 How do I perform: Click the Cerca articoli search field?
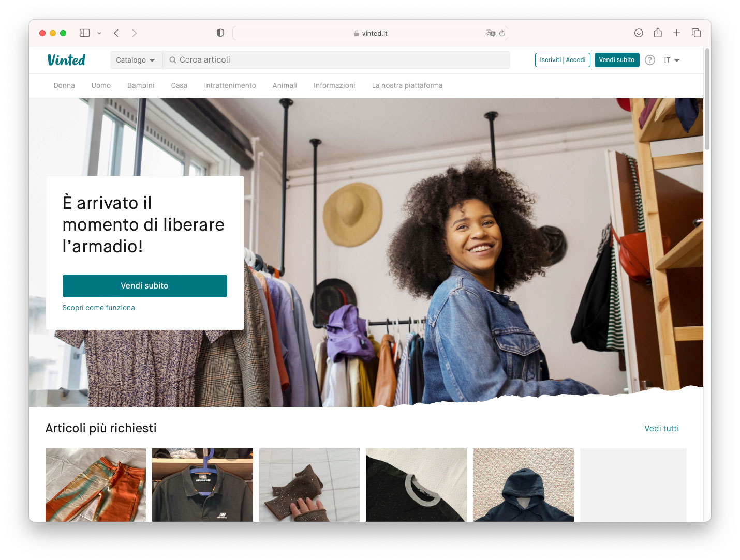(x=336, y=60)
